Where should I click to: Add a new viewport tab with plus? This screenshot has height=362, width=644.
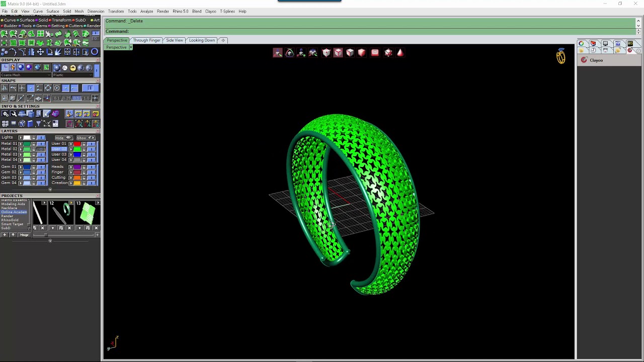coord(223,40)
